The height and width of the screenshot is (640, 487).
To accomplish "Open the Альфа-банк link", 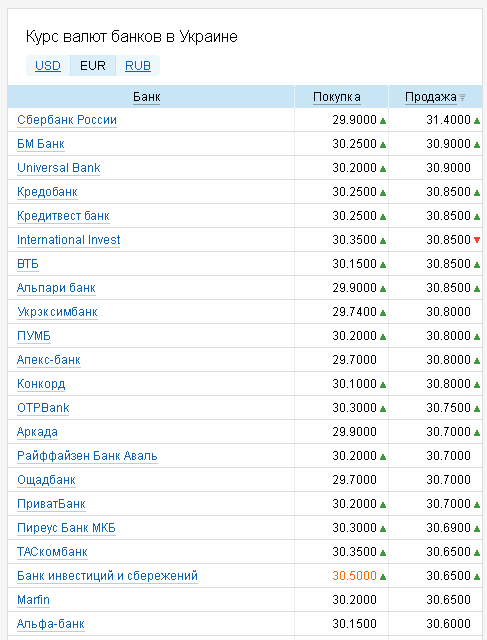I will 51,624.
